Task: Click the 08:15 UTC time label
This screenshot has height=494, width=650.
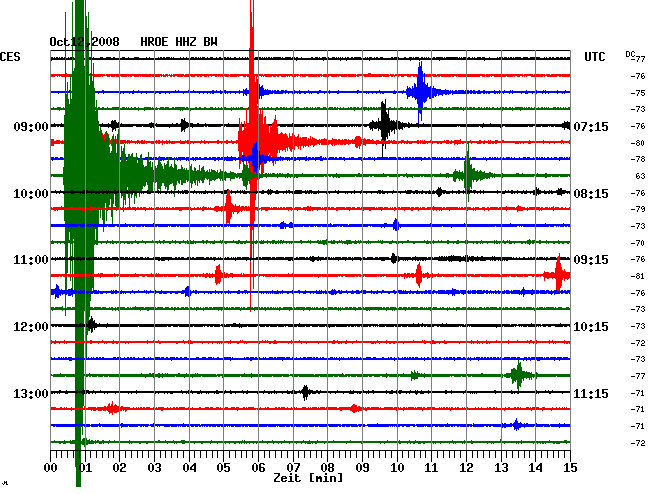Action: [591, 194]
